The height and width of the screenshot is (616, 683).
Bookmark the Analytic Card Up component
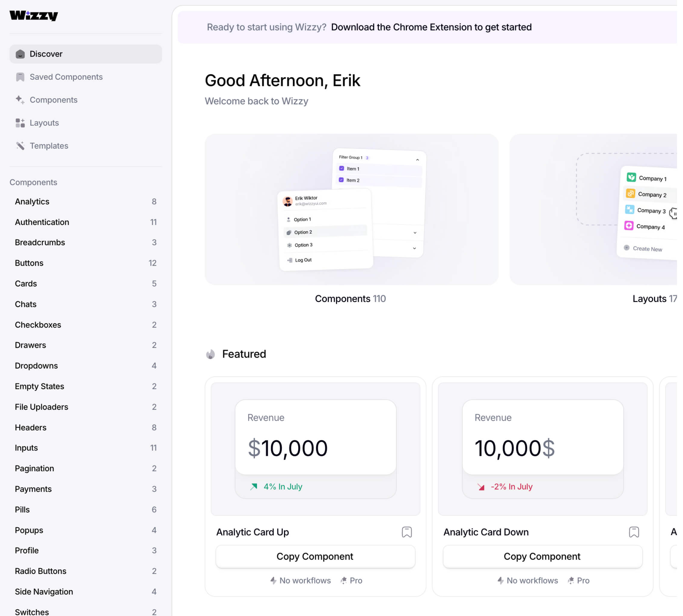pos(407,532)
